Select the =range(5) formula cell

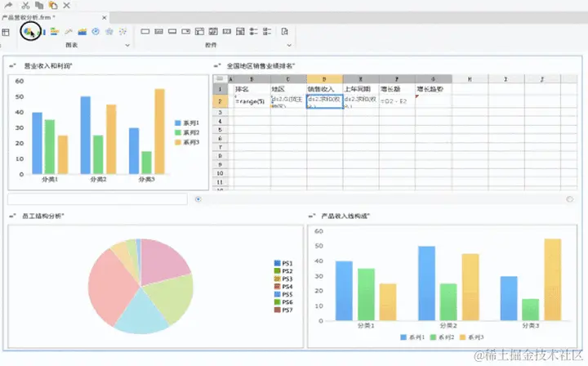[x=252, y=101]
